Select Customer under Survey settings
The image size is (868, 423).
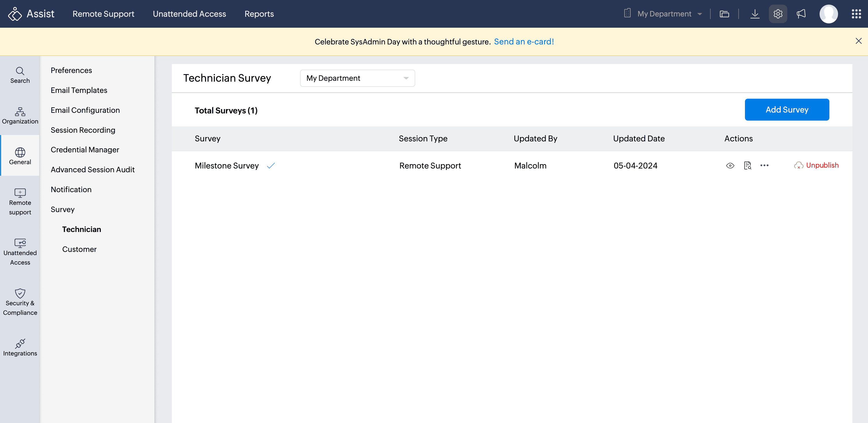(x=79, y=249)
